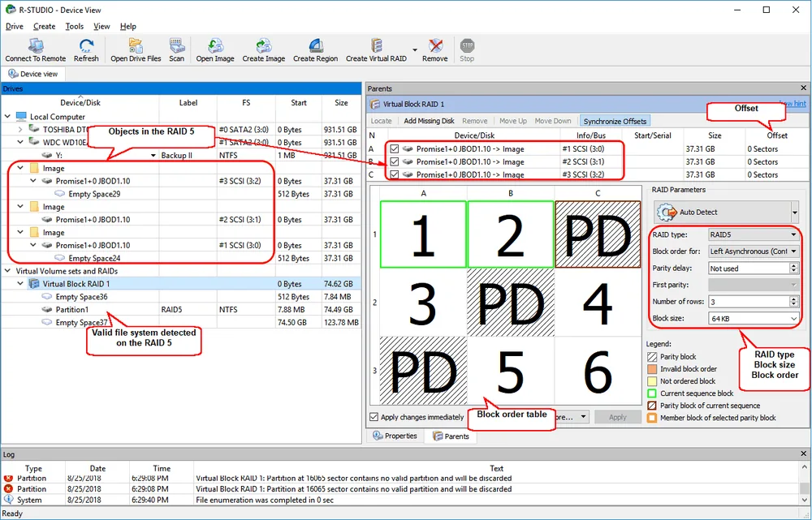Close the Parents panel
The height and width of the screenshot is (520, 812).
(803, 88)
